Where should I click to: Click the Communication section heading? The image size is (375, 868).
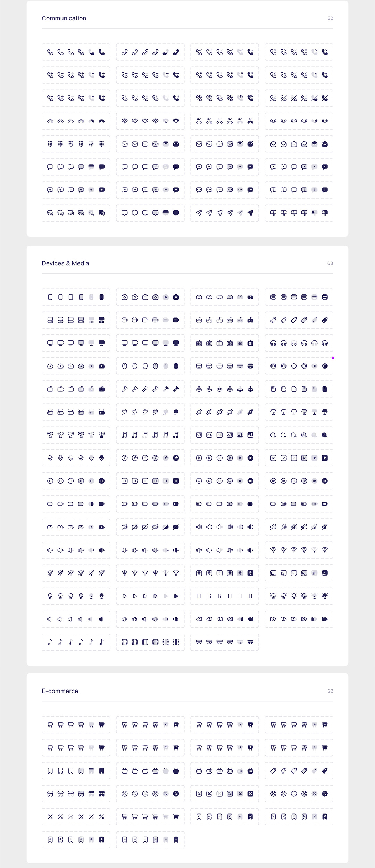click(64, 18)
